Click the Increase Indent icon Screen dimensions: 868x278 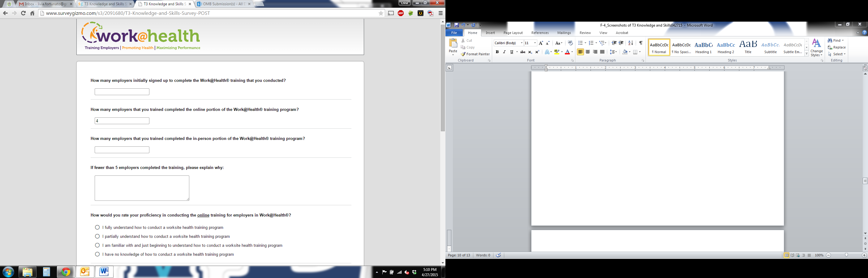point(621,43)
